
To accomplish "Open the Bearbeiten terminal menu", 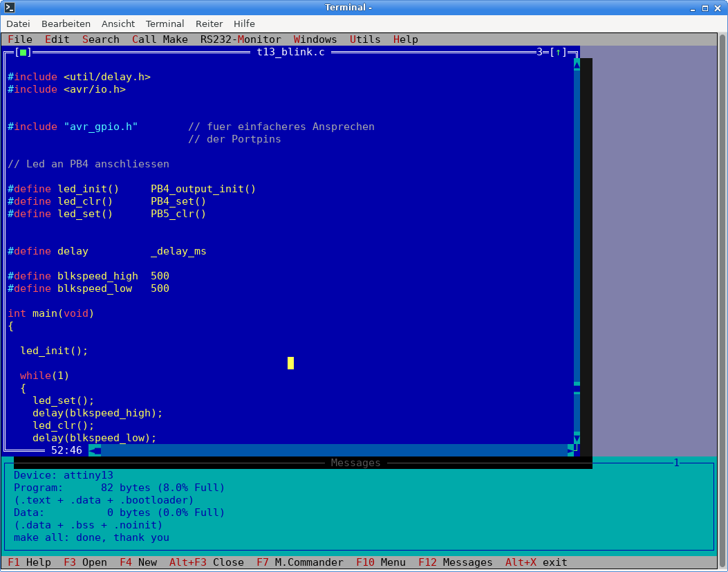I will pyautogui.click(x=66, y=24).
